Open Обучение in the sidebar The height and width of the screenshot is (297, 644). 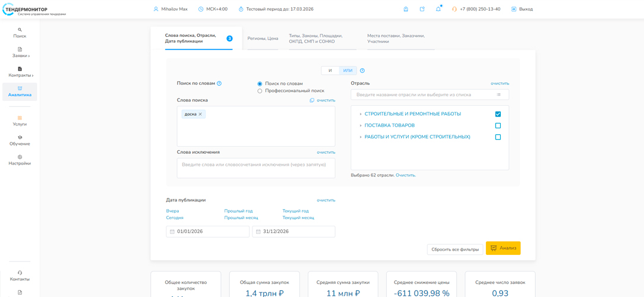[20, 141]
